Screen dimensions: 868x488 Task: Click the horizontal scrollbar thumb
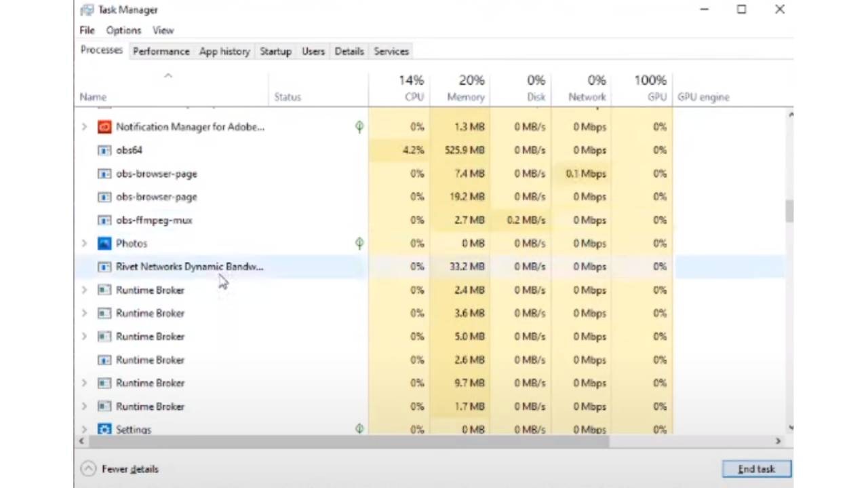click(349, 441)
